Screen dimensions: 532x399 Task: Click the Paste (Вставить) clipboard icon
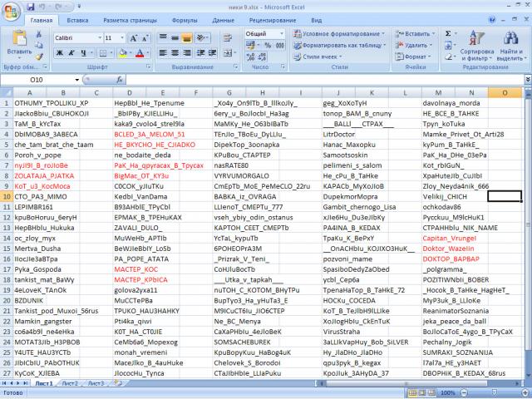tap(18, 39)
